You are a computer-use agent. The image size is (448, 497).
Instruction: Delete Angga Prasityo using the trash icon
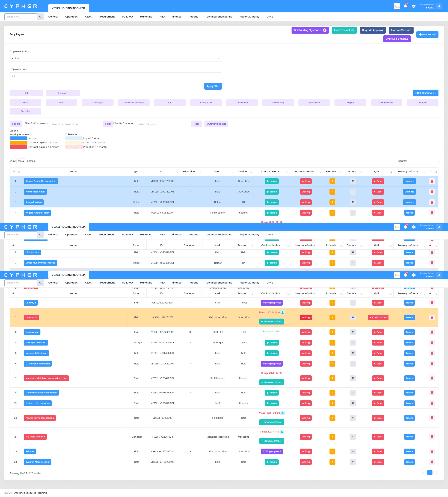tap(432, 202)
